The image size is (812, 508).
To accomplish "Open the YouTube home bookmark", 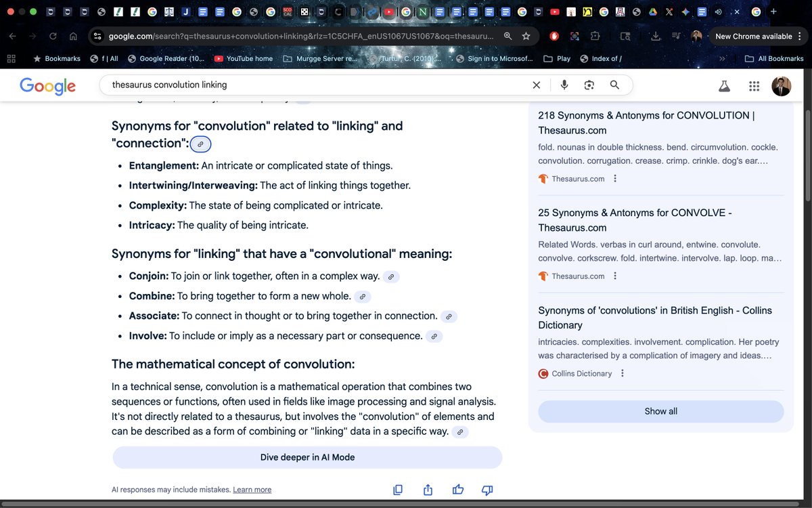I will [244, 59].
